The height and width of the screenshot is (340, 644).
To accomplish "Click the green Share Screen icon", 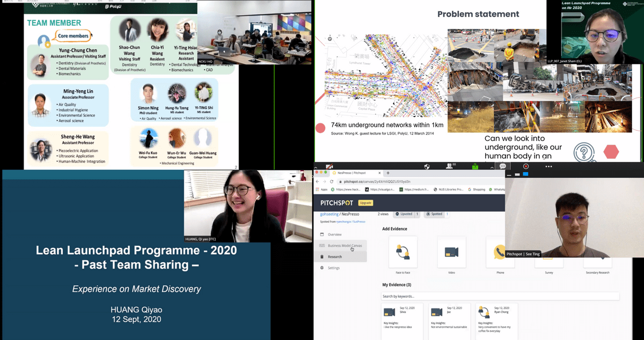I will point(475,166).
